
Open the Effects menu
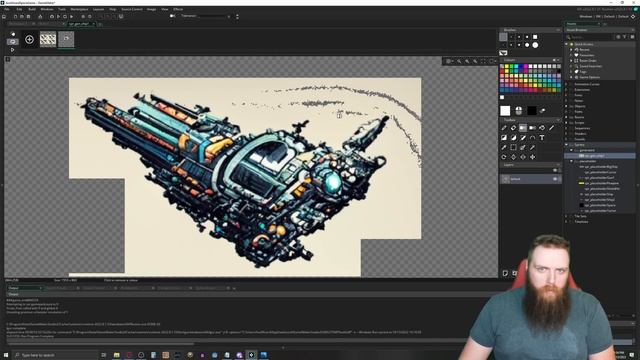[178, 9]
